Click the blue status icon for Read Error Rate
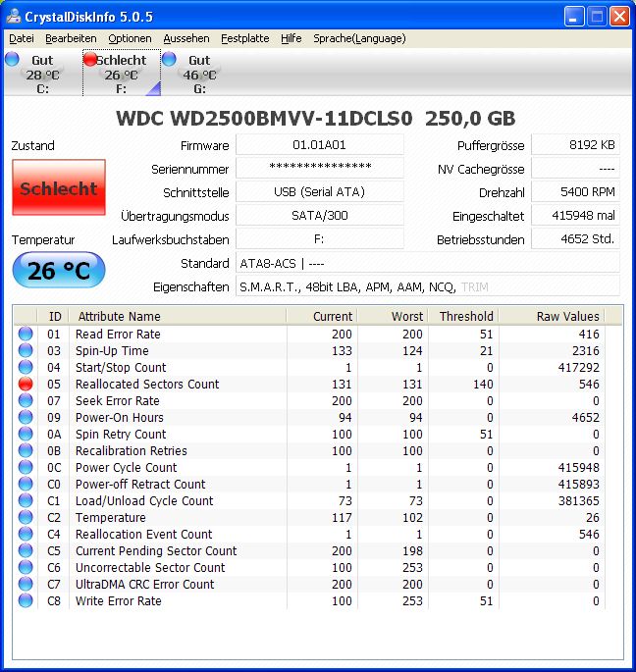Screen dimensions: 636x672 26,334
